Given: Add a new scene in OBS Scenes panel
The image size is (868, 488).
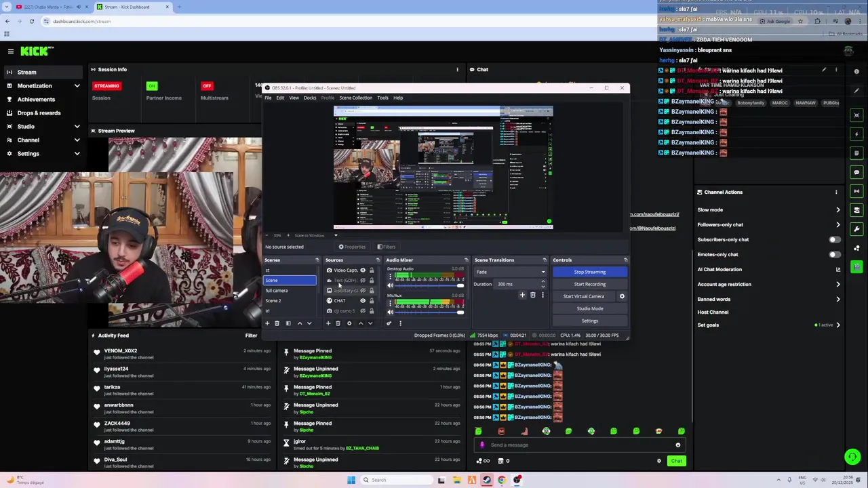Looking at the screenshot, I should click(267, 323).
